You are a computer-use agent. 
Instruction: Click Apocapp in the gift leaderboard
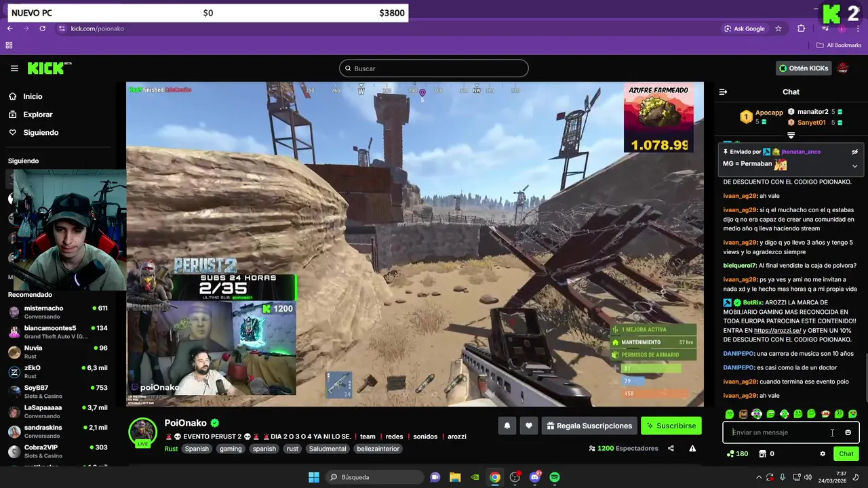click(x=769, y=113)
